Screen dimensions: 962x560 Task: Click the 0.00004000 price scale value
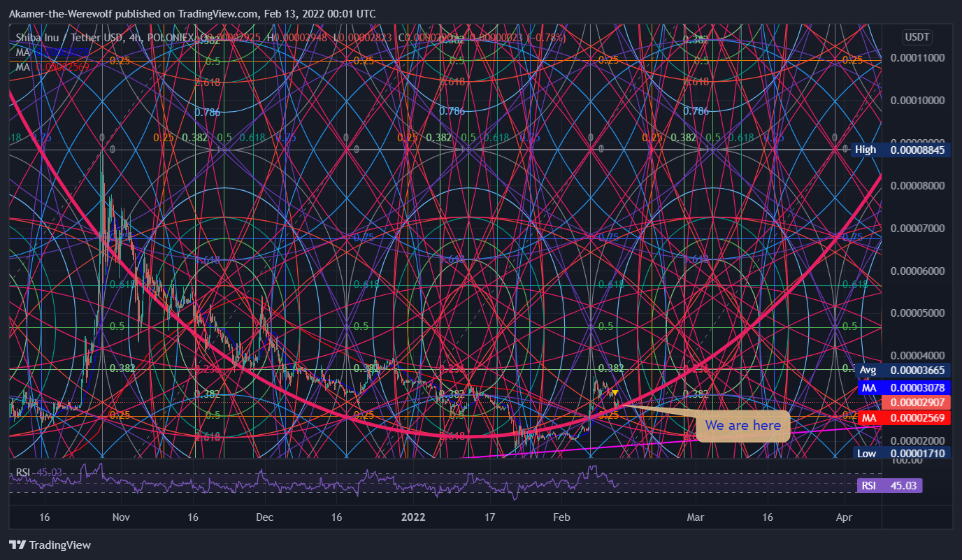click(917, 356)
